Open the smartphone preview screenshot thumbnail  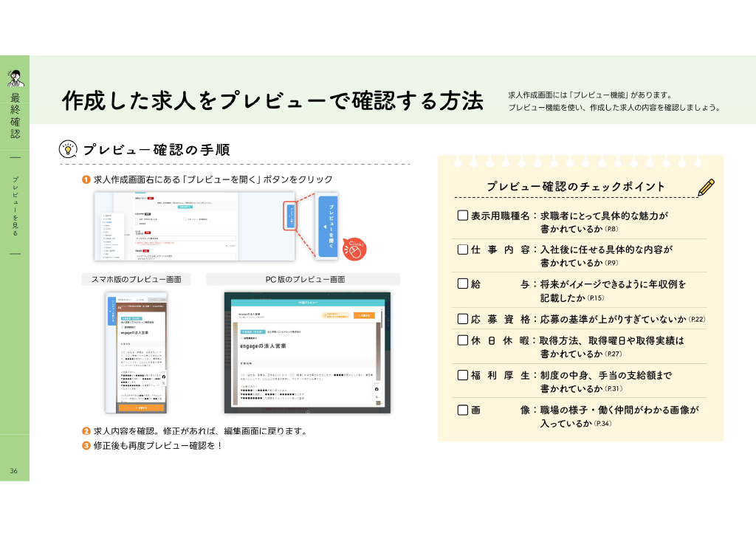(x=137, y=353)
